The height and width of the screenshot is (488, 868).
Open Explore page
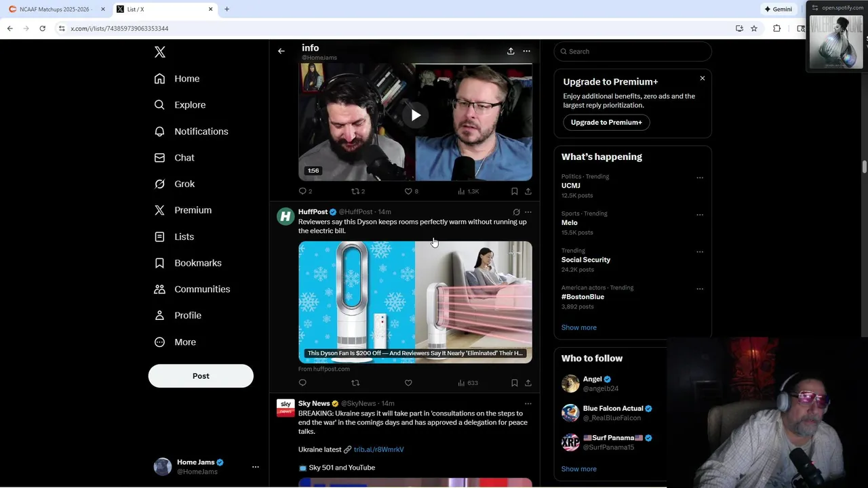(x=180, y=105)
